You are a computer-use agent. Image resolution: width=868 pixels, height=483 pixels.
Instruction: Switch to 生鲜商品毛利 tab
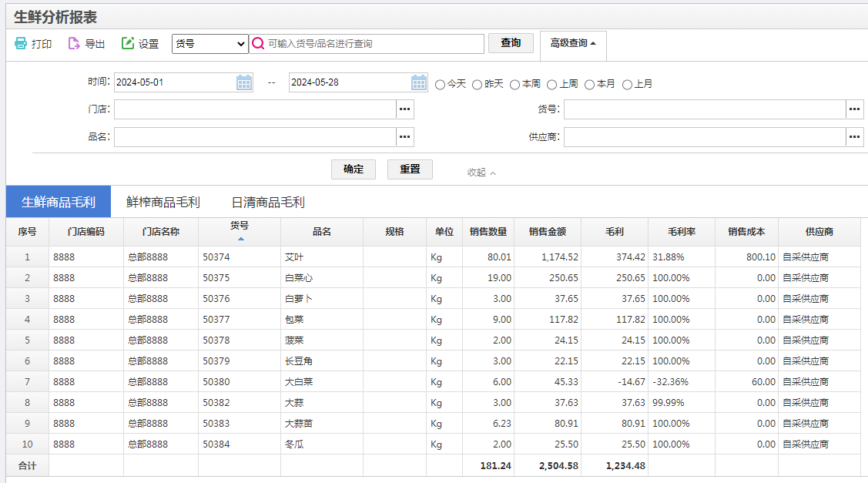coord(58,202)
